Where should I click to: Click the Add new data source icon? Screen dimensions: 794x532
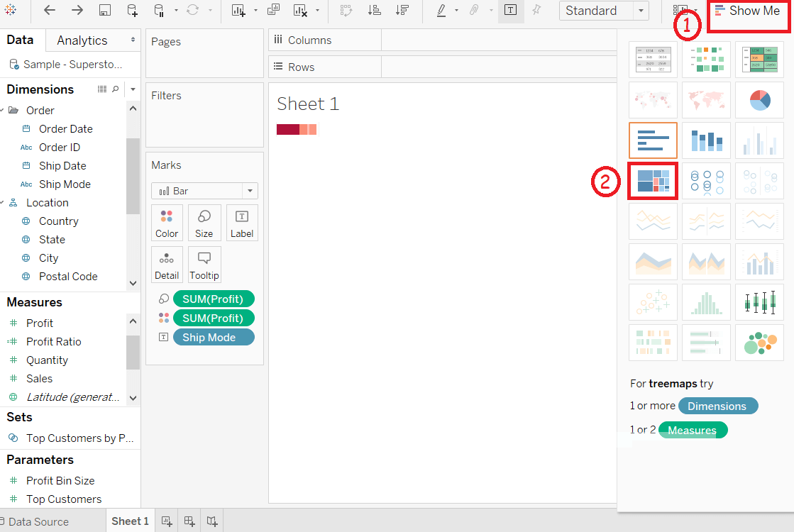132,10
